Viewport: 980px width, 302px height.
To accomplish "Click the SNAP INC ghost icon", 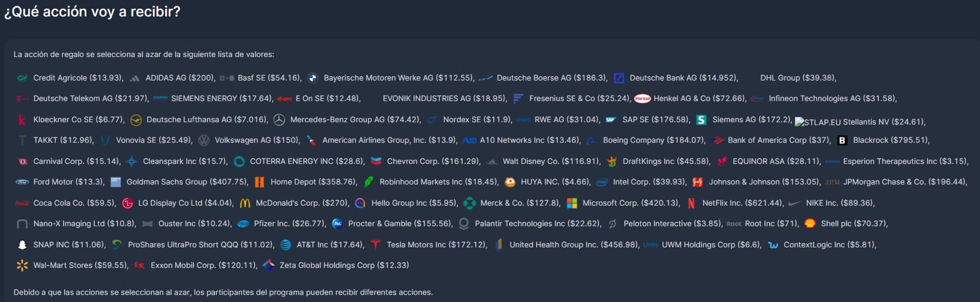I will tap(22, 245).
